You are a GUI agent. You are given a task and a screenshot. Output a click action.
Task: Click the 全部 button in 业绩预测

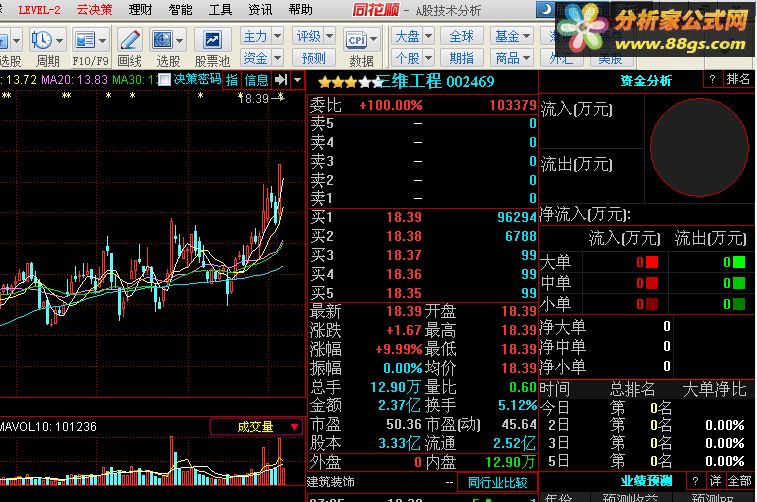coord(739,481)
